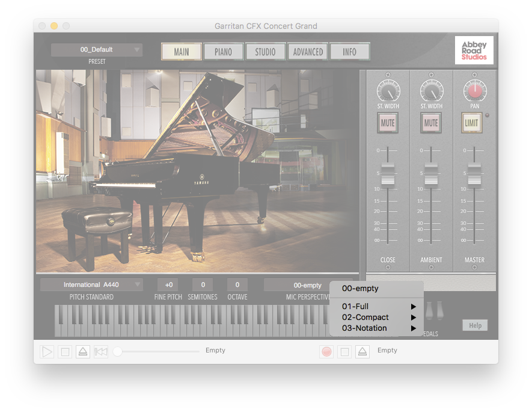The height and width of the screenshot is (412, 532).
Task: Click the Fine Pitch +0 field
Action: coord(169,284)
